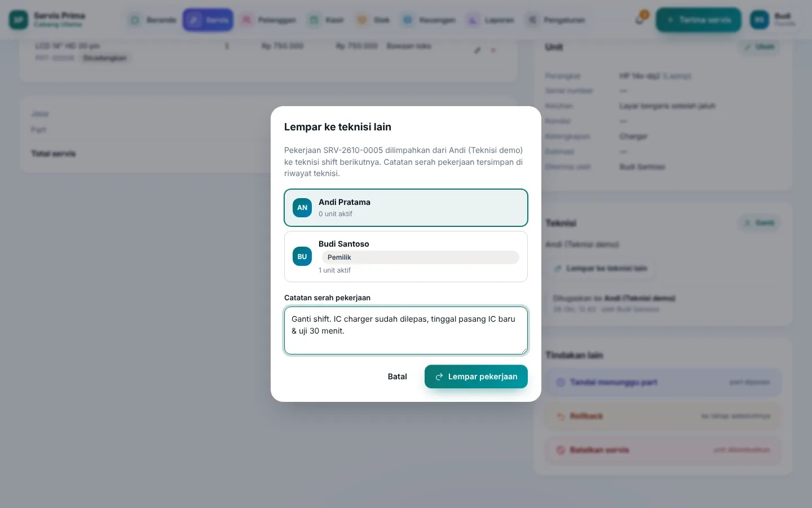This screenshot has width=812, height=508.
Task: Choose the Budi Santoso technician option
Action: (406, 257)
